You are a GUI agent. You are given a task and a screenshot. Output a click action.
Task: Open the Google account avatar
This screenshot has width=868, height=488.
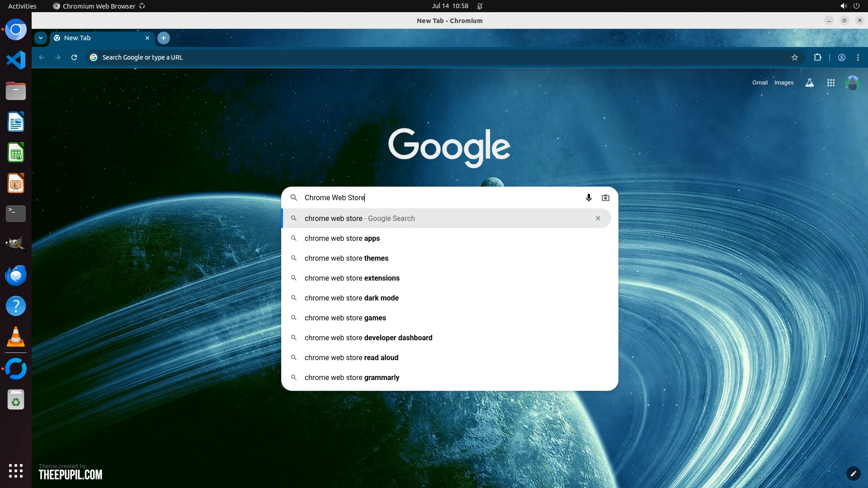click(852, 83)
